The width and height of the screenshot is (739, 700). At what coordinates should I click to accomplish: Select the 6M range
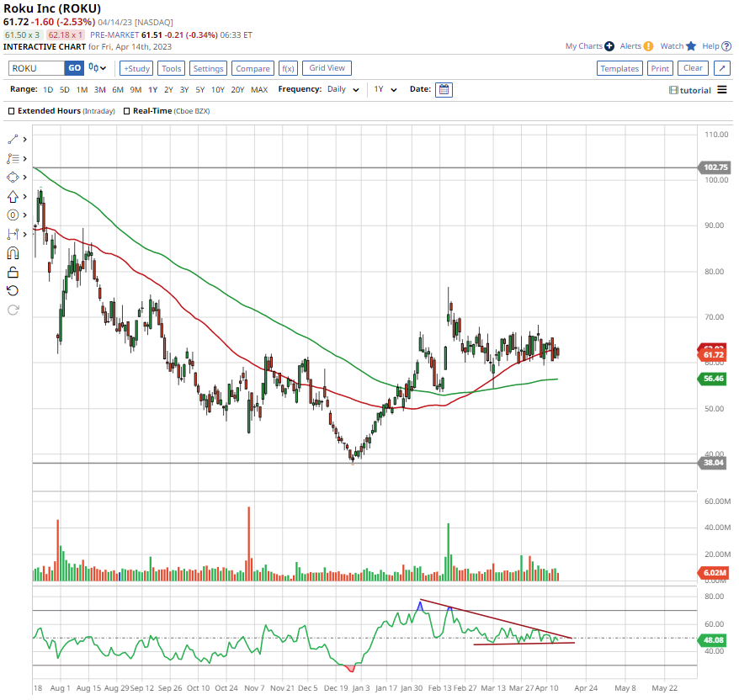[118, 89]
